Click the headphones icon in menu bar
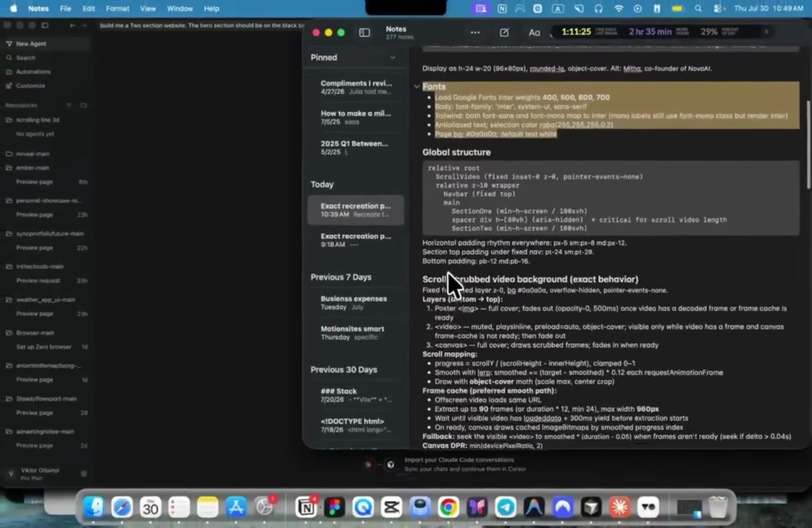812x528 pixels. tap(598, 8)
